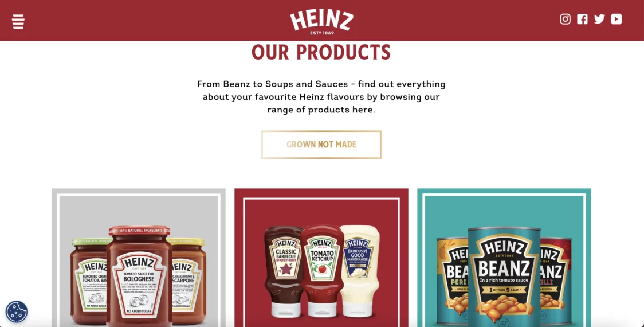Open Heinz Twitter page icon
The image size is (644, 327).
point(599,19)
